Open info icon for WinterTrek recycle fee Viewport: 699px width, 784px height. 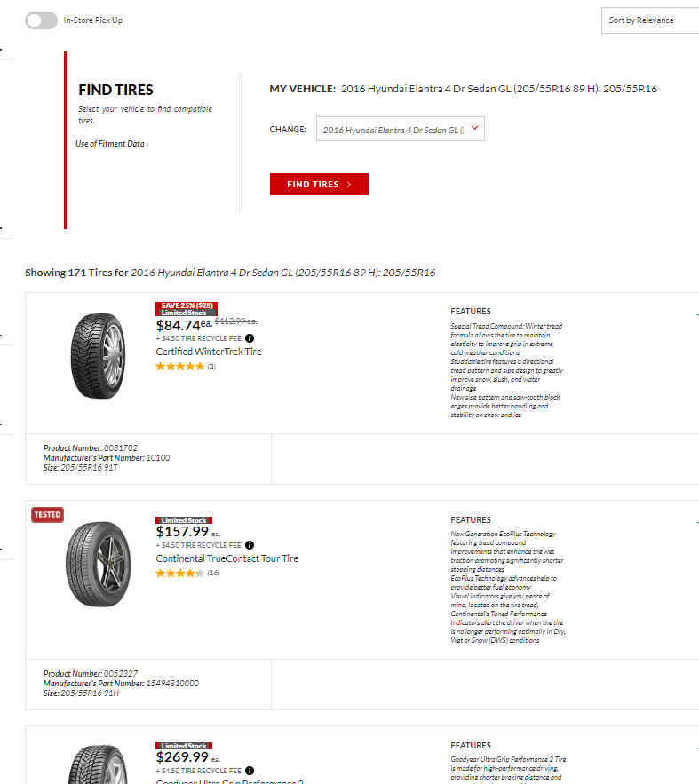pyautogui.click(x=250, y=338)
